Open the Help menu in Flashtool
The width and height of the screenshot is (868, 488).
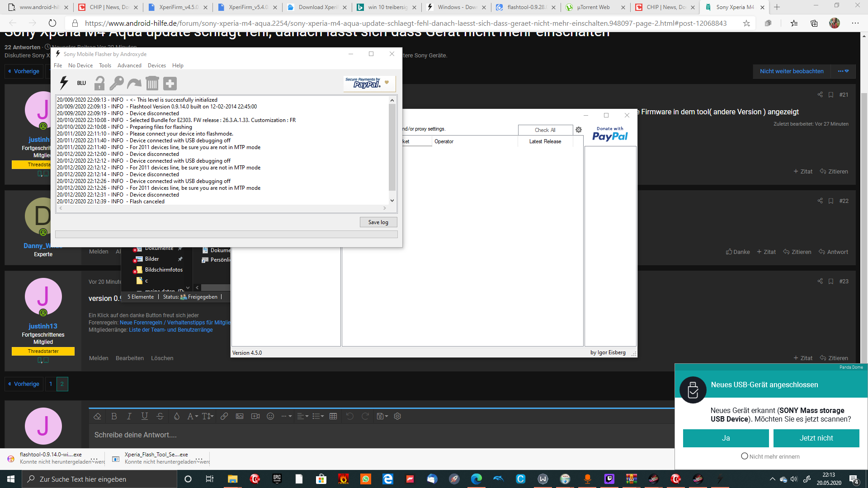click(178, 66)
